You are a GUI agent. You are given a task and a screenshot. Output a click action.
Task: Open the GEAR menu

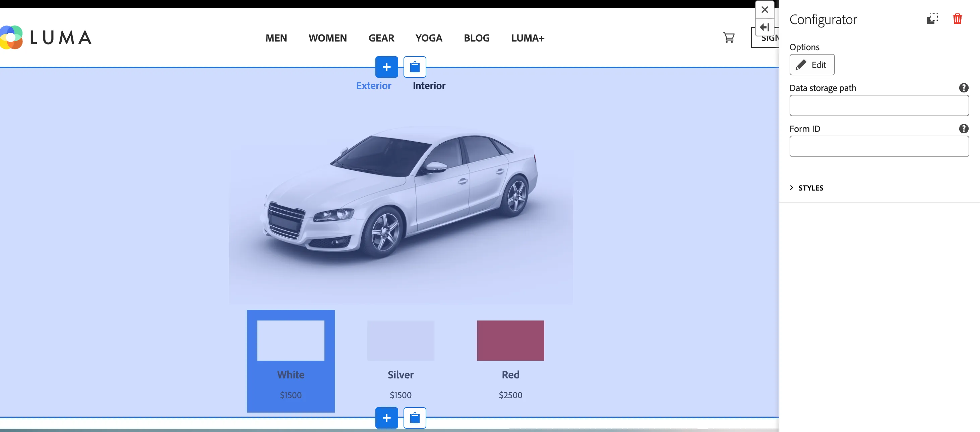click(x=381, y=38)
